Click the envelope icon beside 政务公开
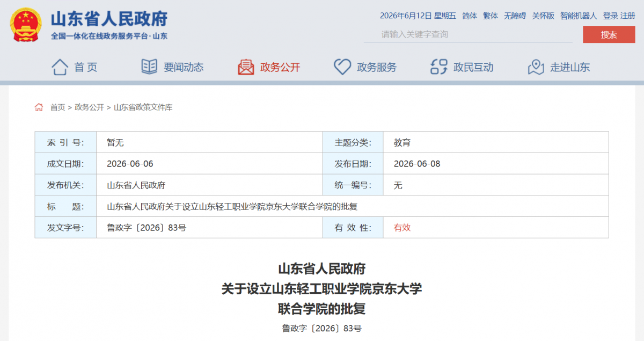The image size is (644, 341). coord(246,67)
